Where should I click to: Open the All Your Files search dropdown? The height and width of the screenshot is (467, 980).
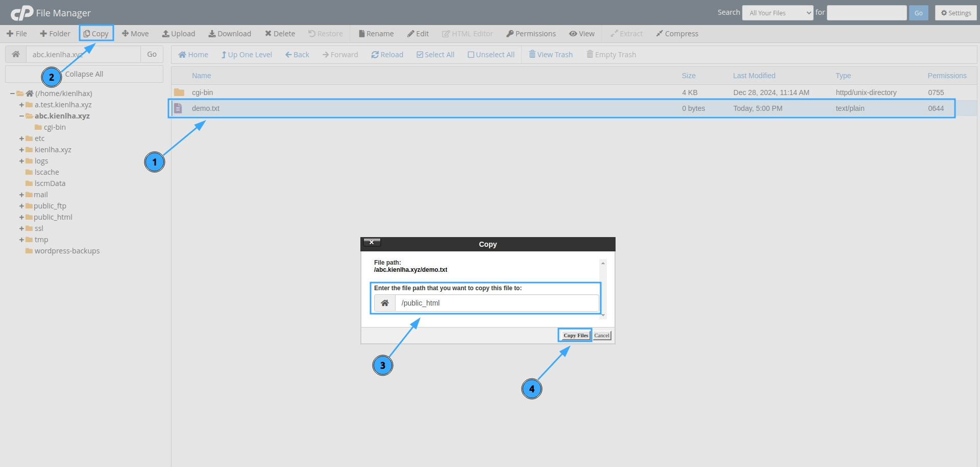[777, 13]
